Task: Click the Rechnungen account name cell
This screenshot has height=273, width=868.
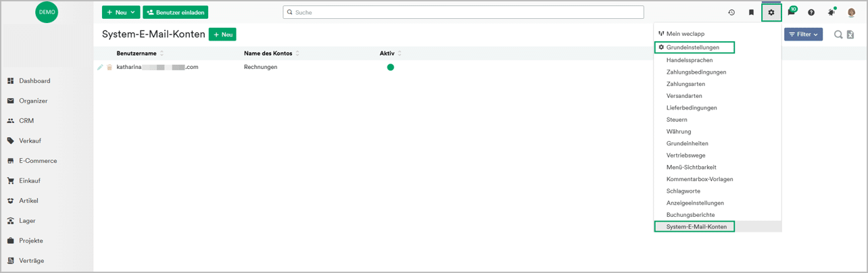Action: pos(260,67)
